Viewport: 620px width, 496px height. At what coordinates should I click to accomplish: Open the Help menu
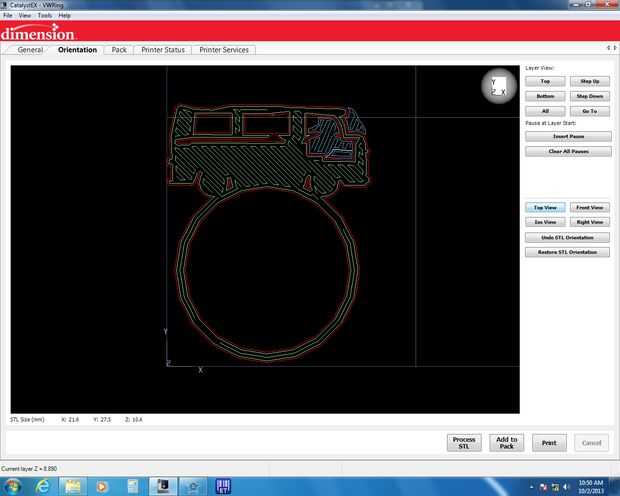point(64,15)
